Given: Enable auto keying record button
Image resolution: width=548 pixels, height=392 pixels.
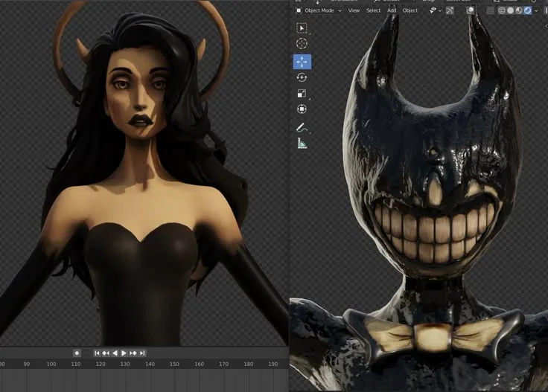Looking at the screenshot, I should pyautogui.click(x=77, y=353).
